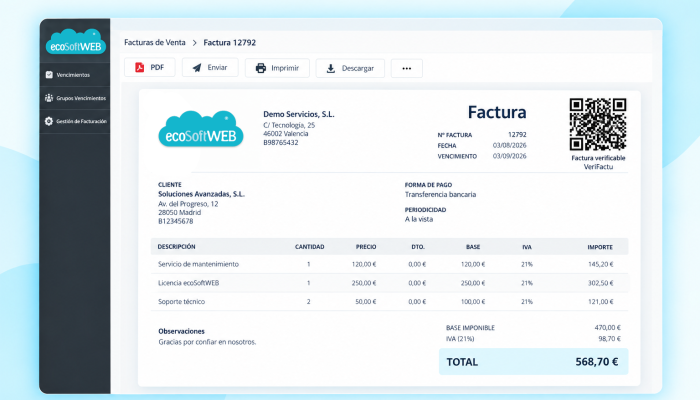This screenshot has width=700, height=400.
Task: Click the PRECIO column header
Action: coord(366,246)
